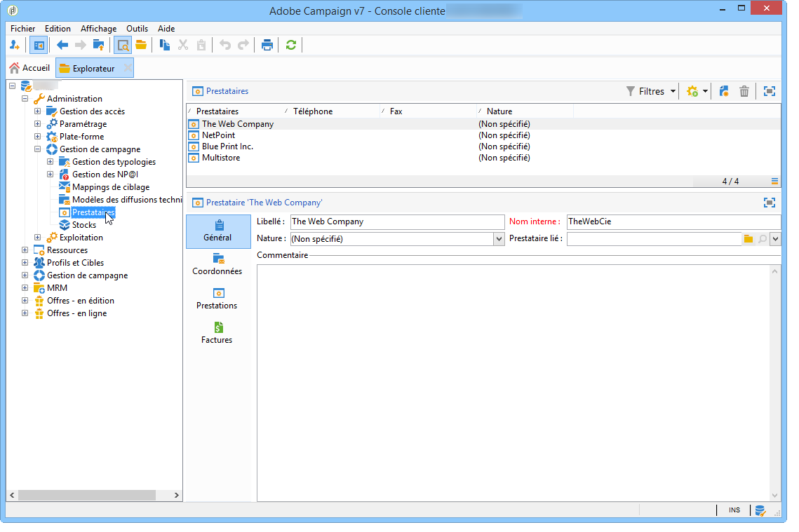The image size is (799, 532).
Task: Select NetPoint row in provider list
Action: pyautogui.click(x=483, y=135)
